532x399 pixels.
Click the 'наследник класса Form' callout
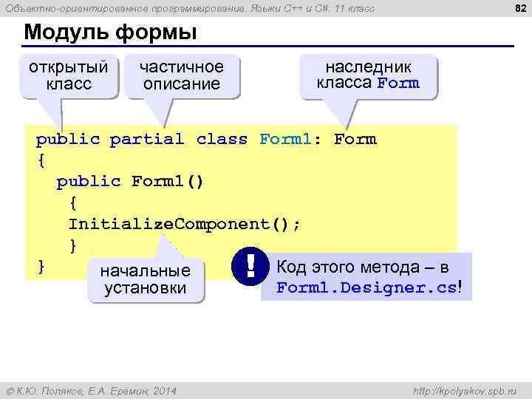369,75
